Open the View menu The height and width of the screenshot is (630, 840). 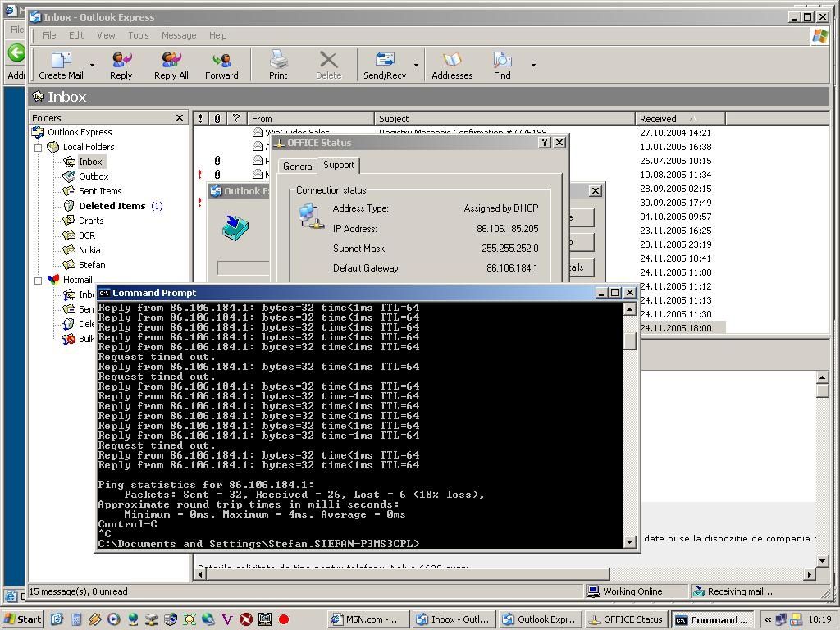point(106,35)
